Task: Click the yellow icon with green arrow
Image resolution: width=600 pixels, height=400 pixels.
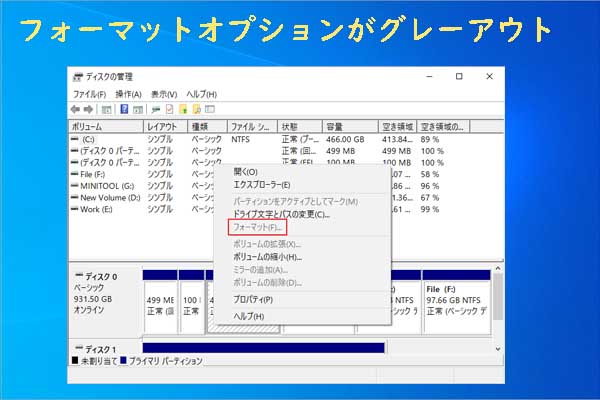Action: (x=183, y=109)
